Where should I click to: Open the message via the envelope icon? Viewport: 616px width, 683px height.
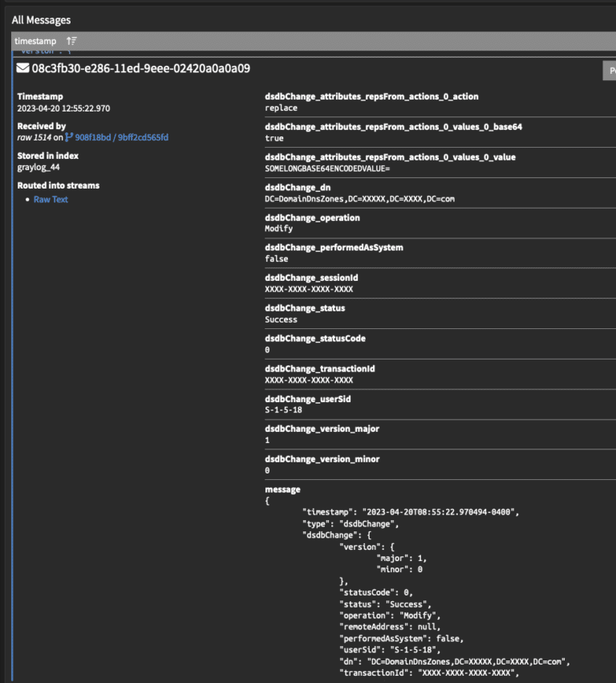coord(22,69)
